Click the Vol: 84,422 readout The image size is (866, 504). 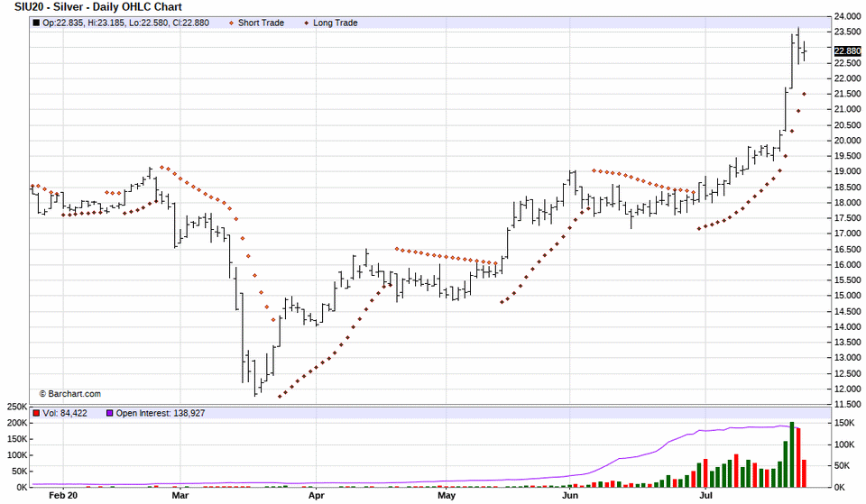pos(65,413)
